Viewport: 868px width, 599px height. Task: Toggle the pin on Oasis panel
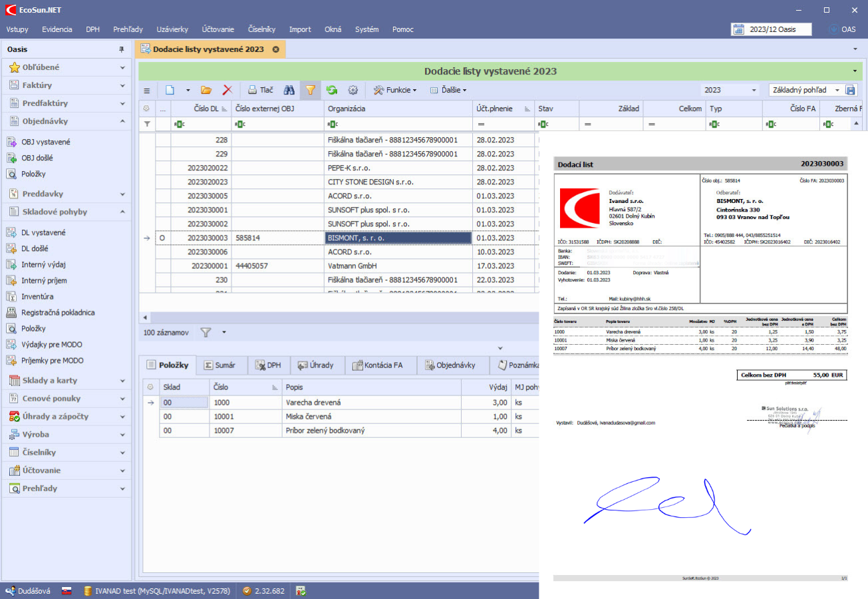[121, 49]
